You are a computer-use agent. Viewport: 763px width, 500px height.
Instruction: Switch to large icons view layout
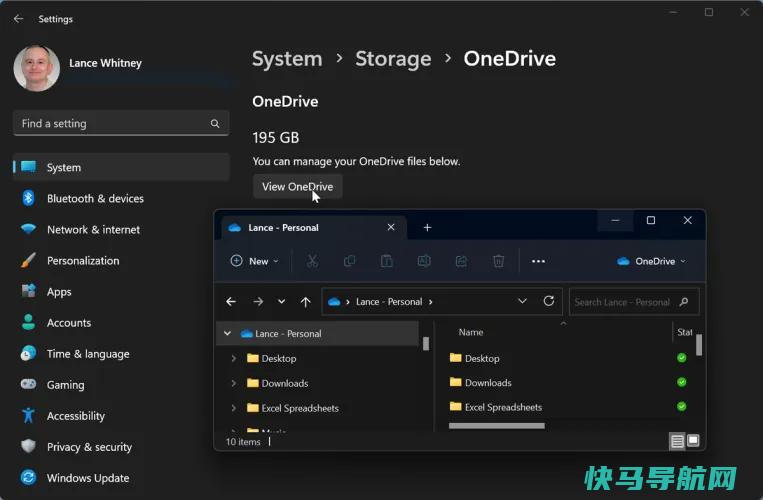[693, 441]
